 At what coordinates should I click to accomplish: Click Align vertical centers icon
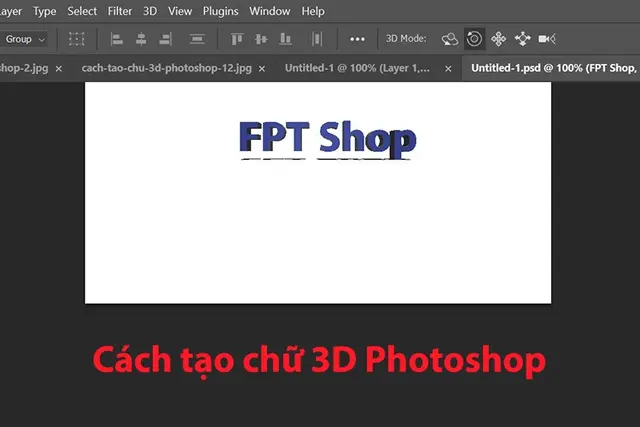[x=261, y=39]
